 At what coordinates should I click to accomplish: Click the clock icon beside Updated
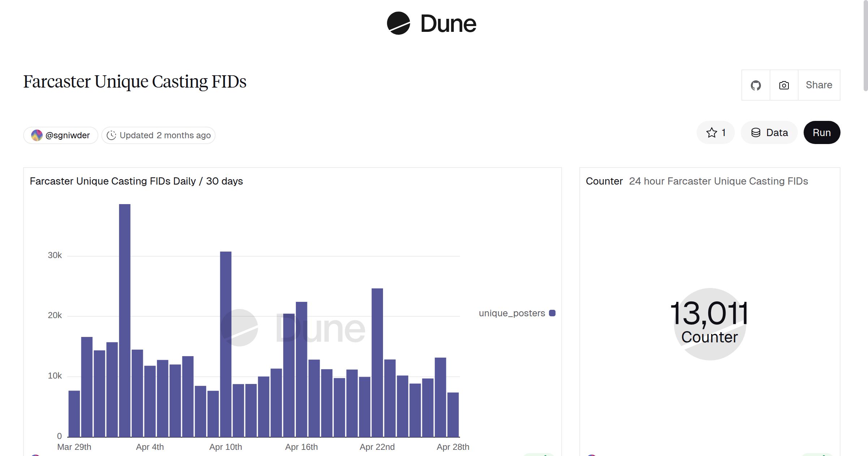[111, 135]
